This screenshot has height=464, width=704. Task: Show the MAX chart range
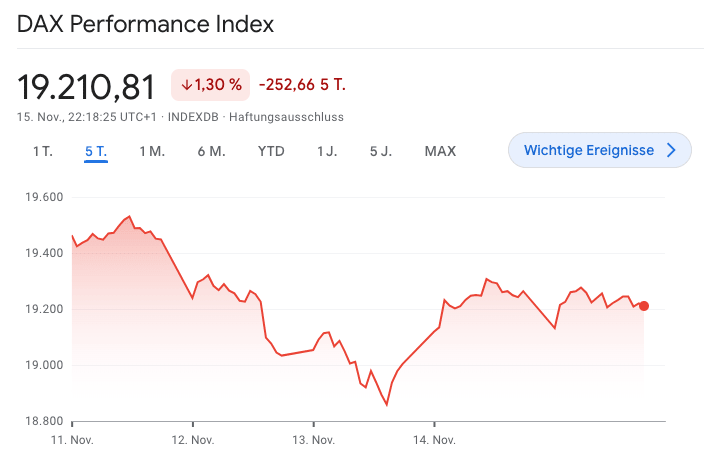click(x=440, y=151)
